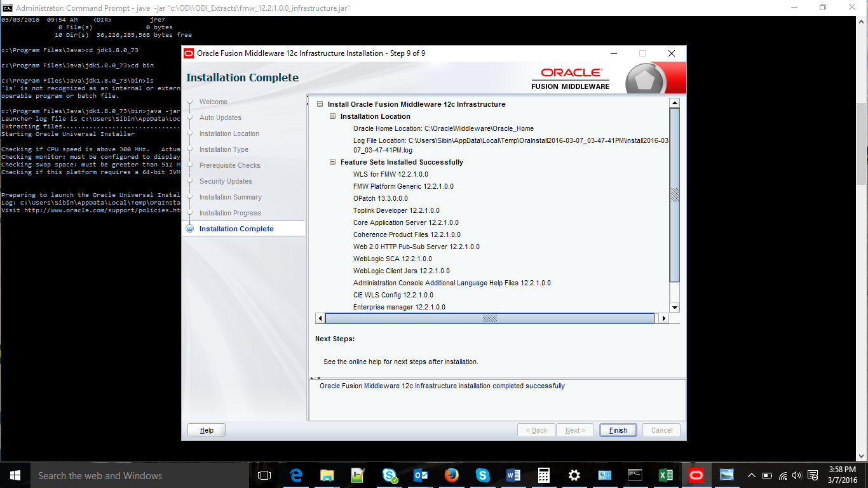868x488 pixels.
Task: Collapse the Installation Location tree node
Action: (332, 116)
